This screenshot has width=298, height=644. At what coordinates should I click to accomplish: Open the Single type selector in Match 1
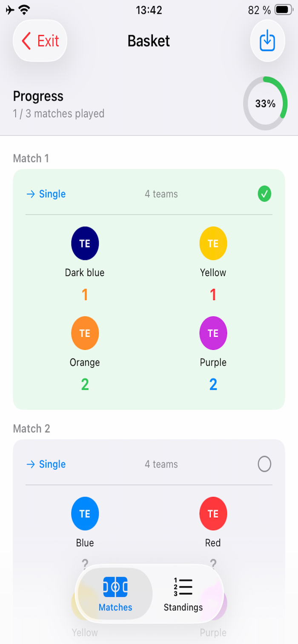point(46,194)
